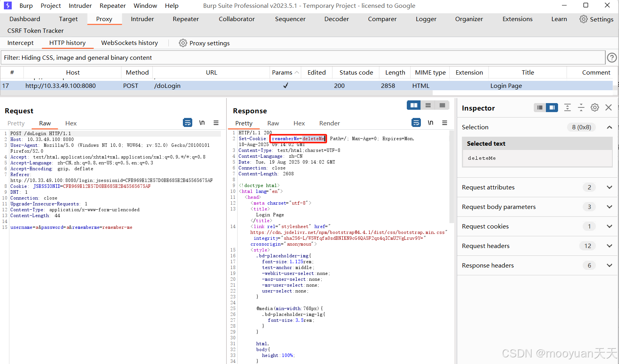Click the history table horizontal scrollbar
619x364 pixels.
(217, 93)
